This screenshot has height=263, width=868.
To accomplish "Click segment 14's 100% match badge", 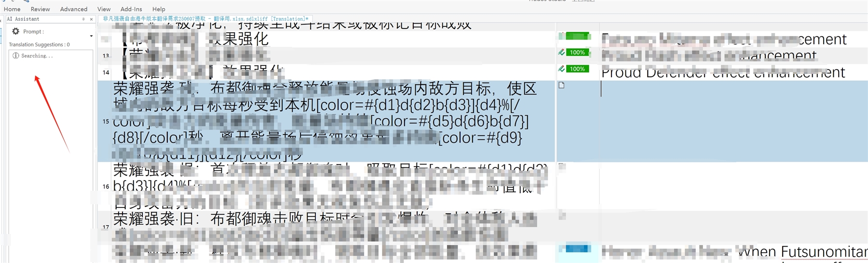I will point(577,69).
